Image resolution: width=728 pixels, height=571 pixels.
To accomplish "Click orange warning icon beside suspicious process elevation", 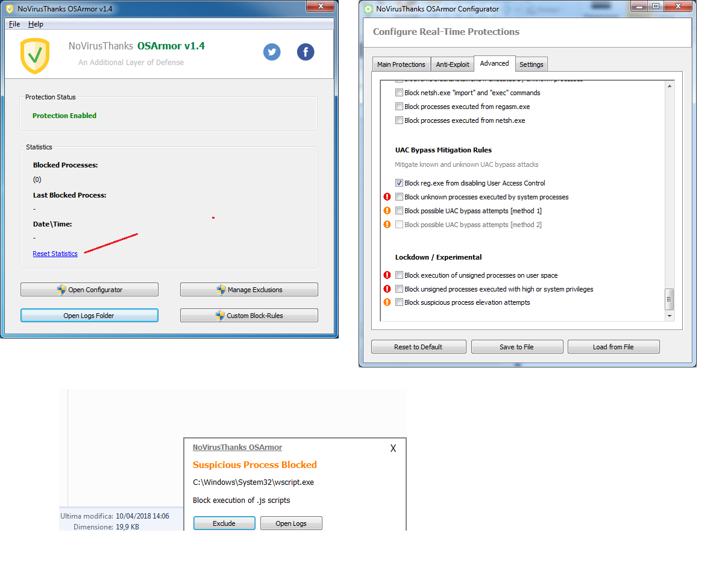I will click(388, 302).
